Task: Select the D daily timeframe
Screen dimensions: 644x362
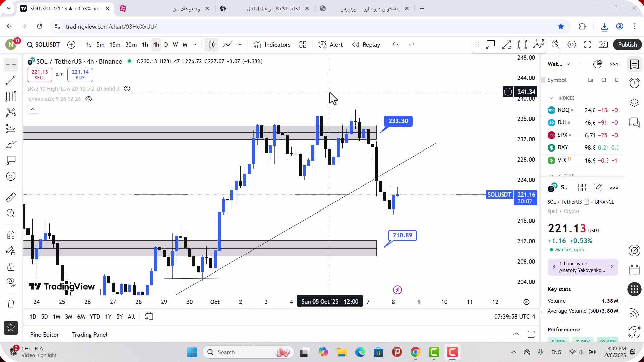Action: click(166, 45)
